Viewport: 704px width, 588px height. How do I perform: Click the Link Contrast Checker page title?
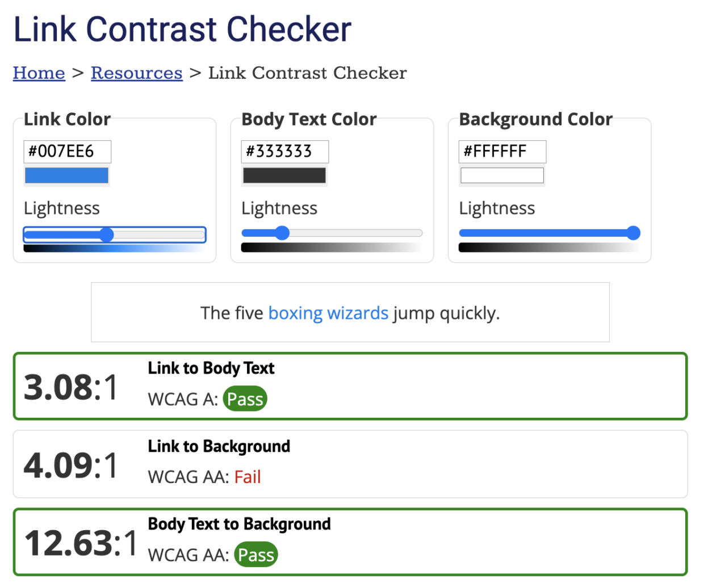(182, 29)
